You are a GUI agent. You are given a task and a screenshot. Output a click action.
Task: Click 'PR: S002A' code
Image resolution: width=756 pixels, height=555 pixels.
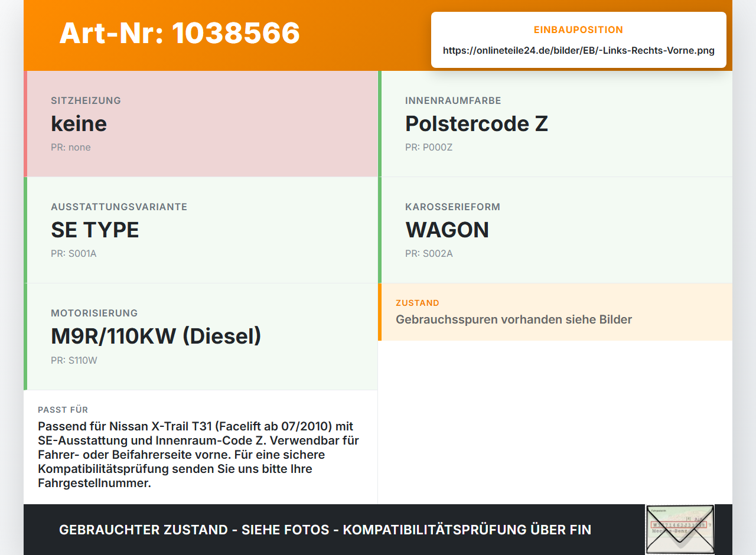click(x=429, y=254)
